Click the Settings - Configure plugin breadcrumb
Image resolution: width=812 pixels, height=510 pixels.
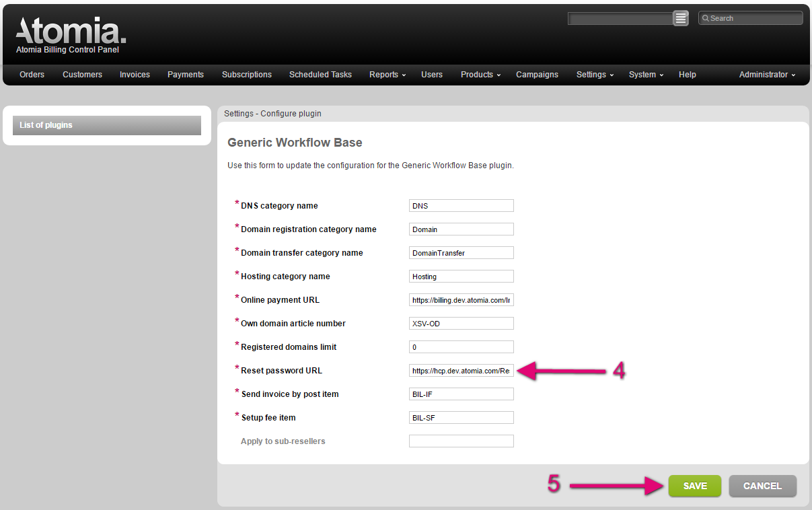[x=272, y=114]
